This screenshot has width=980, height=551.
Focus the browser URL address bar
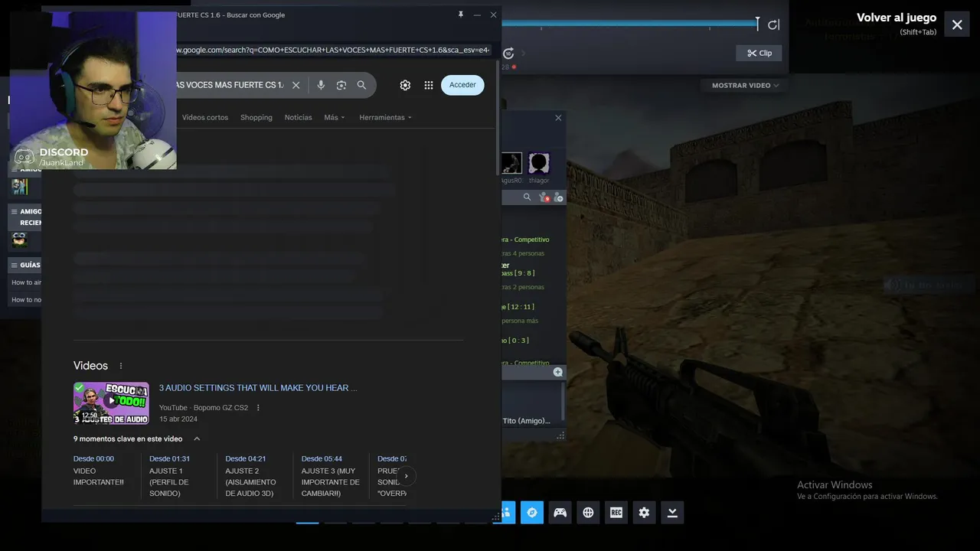click(x=332, y=50)
